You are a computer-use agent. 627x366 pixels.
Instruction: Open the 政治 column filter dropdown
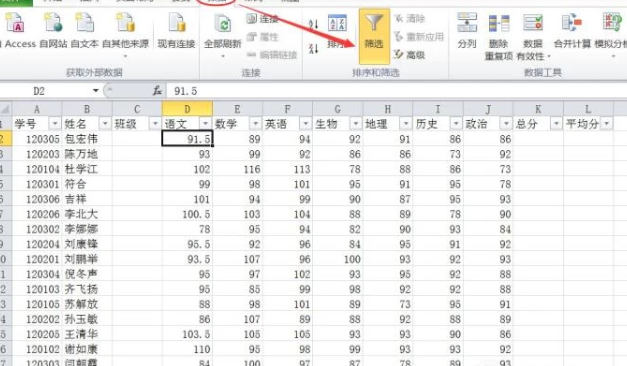[506, 124]
